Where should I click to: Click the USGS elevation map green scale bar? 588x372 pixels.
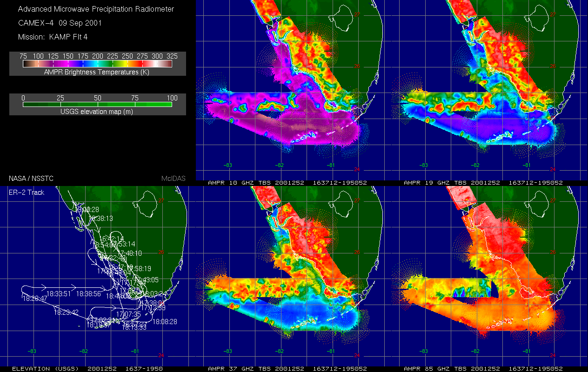point(97,105)
